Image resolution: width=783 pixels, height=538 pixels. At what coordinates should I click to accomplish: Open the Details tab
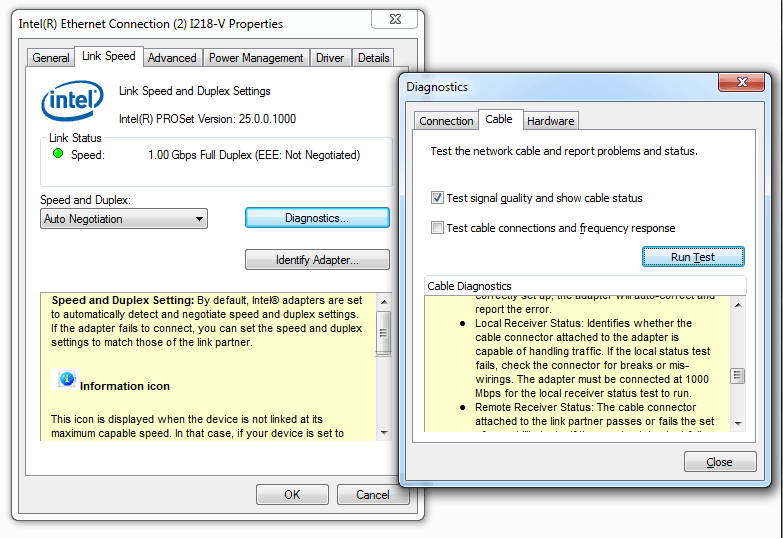click(x=373, y=58)
